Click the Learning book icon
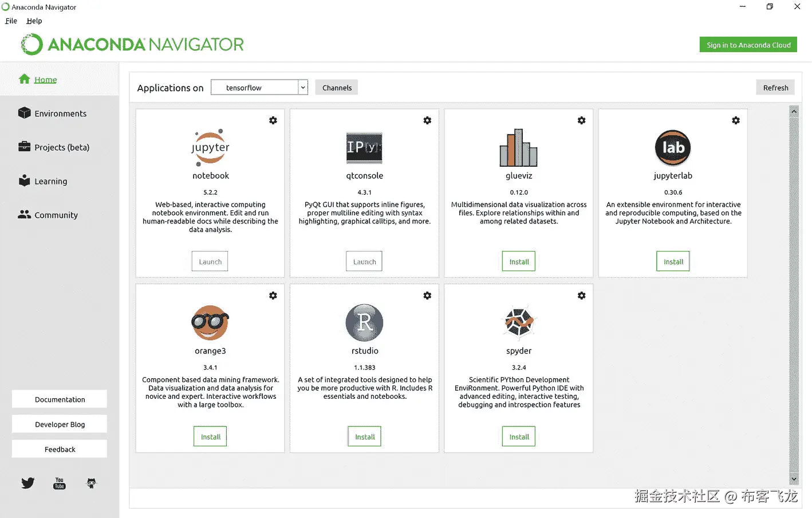Viewport: 812px width, 518px height. pos(24,180)
